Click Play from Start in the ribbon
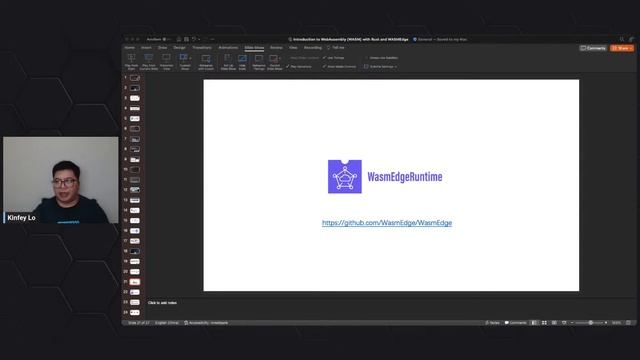This screenshot has height=360, width=640. [131, 62]
